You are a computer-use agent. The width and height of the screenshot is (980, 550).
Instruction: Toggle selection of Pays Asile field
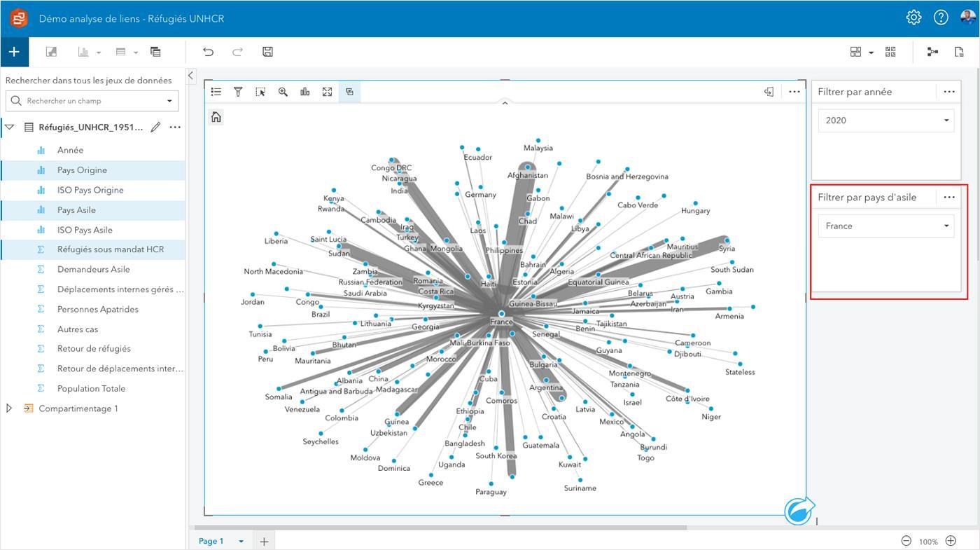pyautogui.click(x=94, y=210)
